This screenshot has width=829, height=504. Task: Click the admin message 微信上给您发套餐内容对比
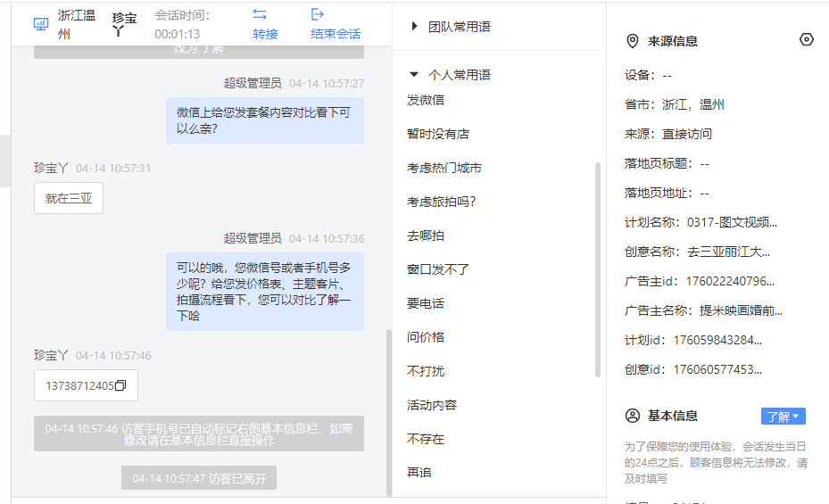pos(265,120)
